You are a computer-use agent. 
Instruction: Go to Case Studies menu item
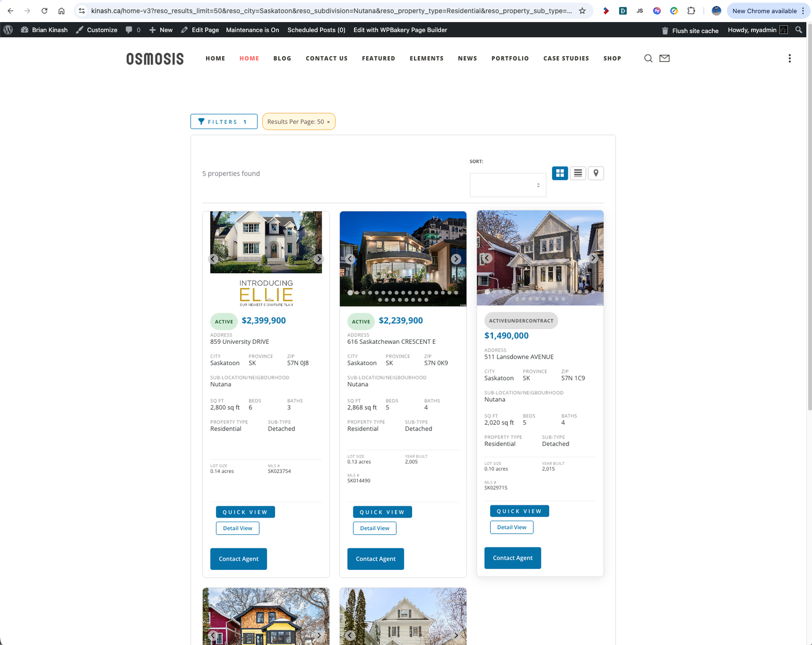[x=566, y=58]
